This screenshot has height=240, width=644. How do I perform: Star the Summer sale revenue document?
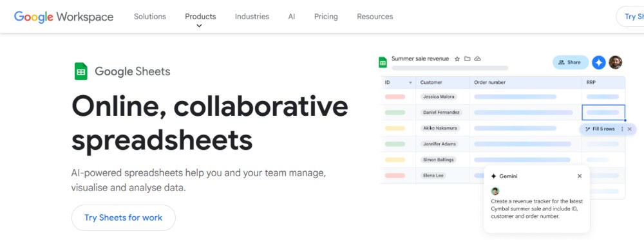(457, 59)
